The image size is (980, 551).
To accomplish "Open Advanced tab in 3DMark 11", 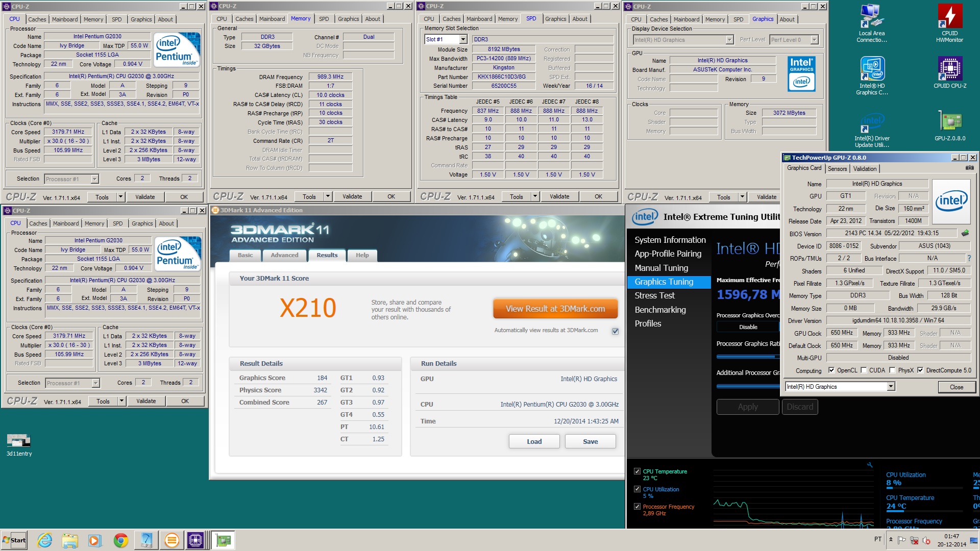I will tap(284, 255).
